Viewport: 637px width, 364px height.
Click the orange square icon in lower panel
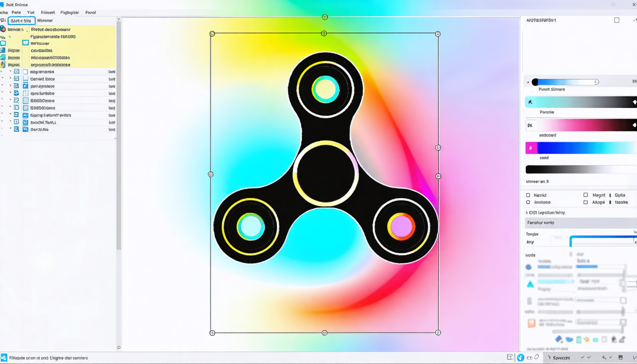point(531,323)
